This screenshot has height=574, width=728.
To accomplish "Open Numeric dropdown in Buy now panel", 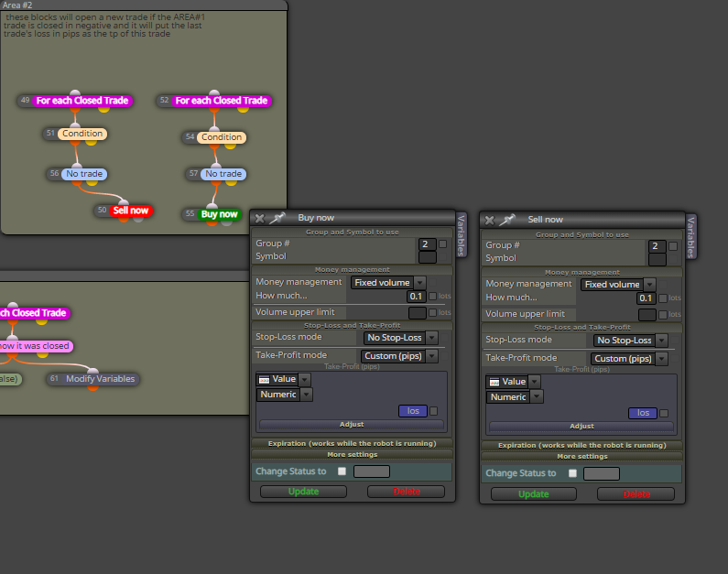I will pos(284,395).
